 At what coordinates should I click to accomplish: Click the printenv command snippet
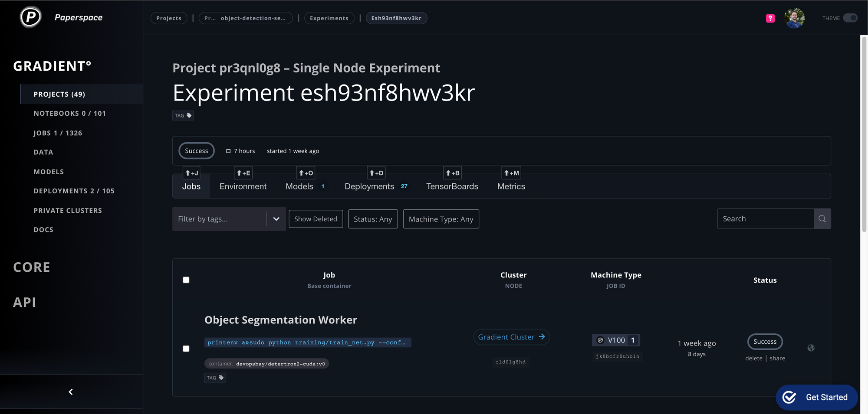point(308,342)
